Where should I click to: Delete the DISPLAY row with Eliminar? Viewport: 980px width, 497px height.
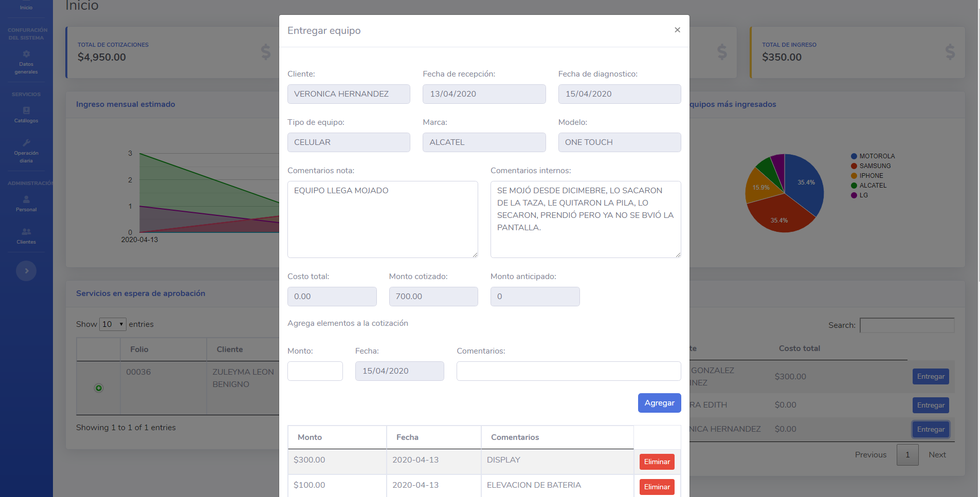pyautogui.click(x=657, y=462)
